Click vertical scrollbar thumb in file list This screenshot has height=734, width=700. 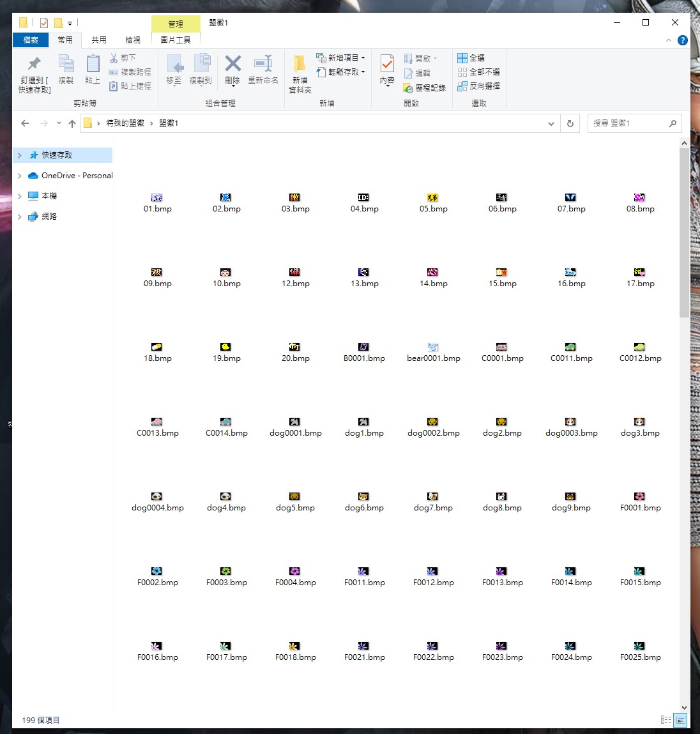(x=684, y=233)
